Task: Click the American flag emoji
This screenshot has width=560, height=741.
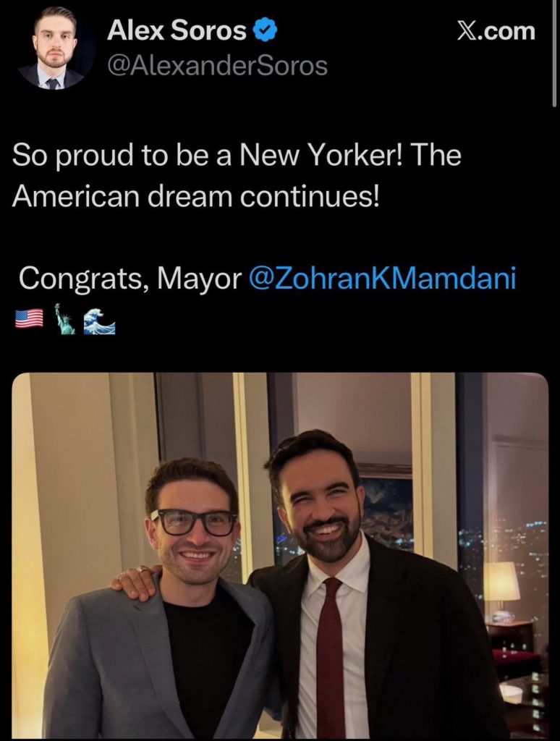Action: pos(29,318)
